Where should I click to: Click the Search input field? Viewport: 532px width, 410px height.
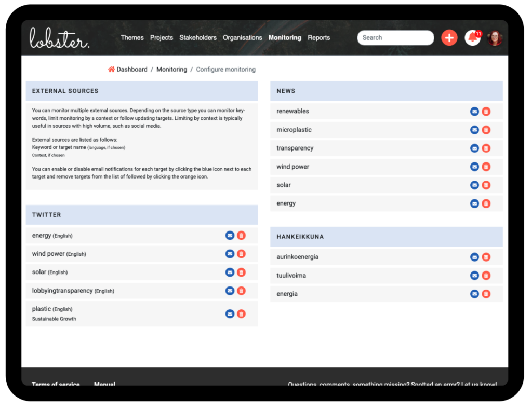[395, 37]
